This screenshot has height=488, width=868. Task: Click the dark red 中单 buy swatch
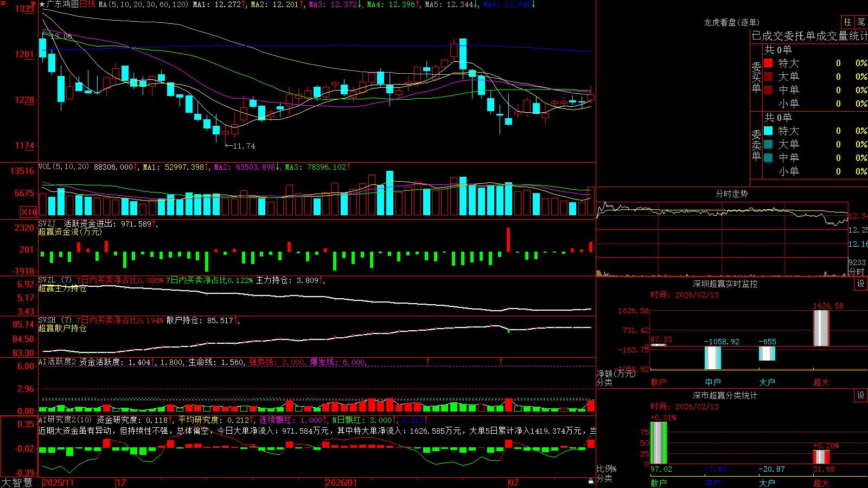[x=768, y=90]
